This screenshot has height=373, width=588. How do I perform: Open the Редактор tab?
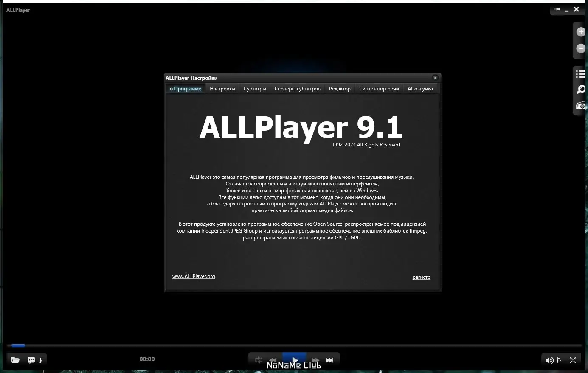[x=340, y=89]
